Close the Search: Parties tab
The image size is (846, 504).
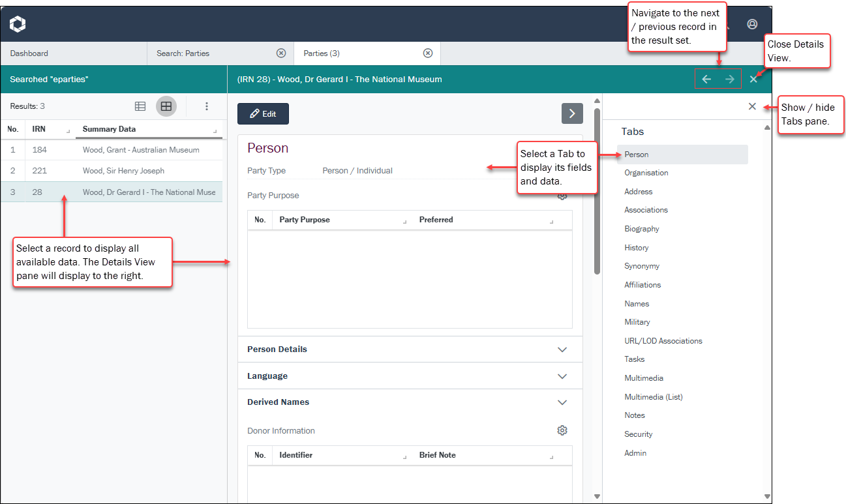click(x=281, y=53)
